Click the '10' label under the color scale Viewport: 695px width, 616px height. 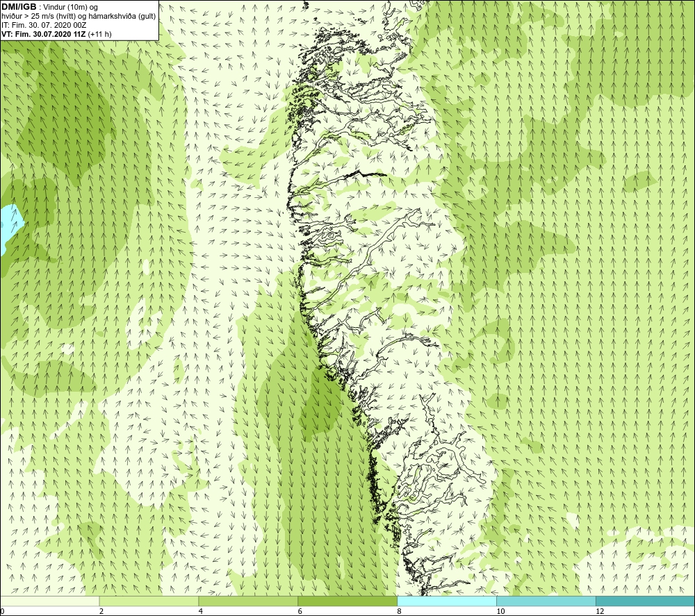[x=500, y=612]
